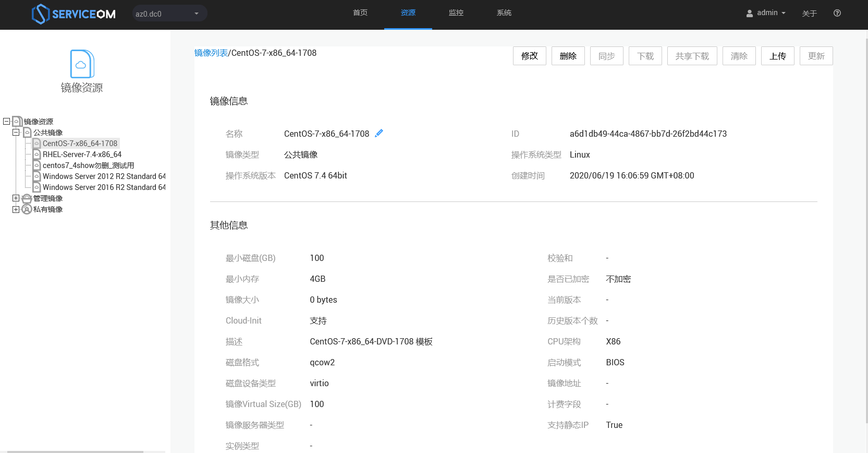Image resolution: width=868 pixels, height=453 pixels.
Task: Switch to the 系统 tab
Action: click(x=504, y=13)
